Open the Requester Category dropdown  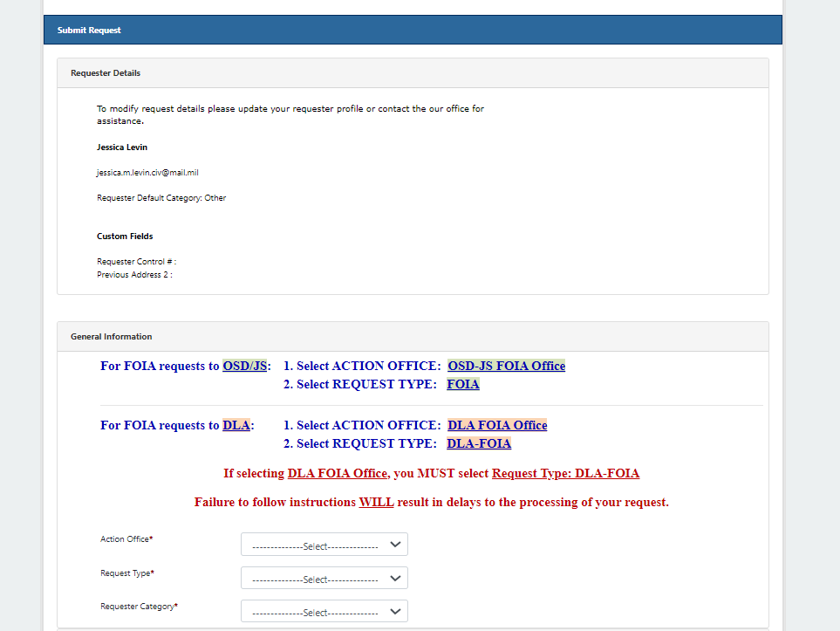click(x=324, y=612)
